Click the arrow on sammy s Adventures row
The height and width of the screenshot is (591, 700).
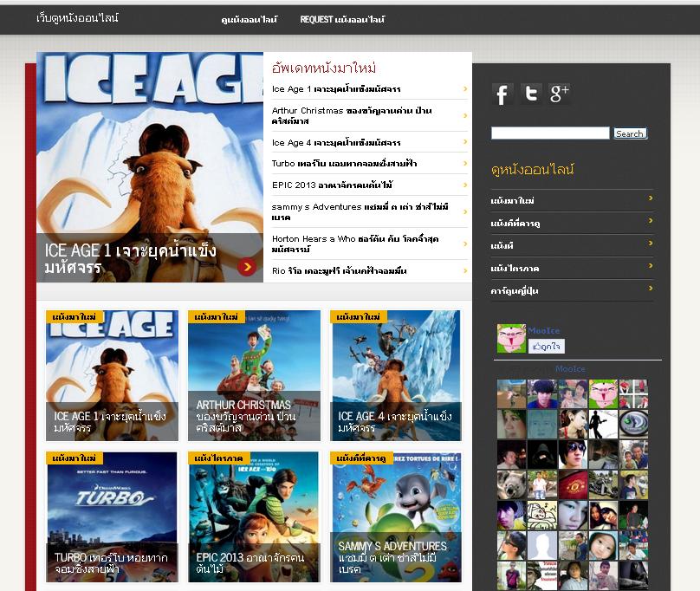pos(465,211)
